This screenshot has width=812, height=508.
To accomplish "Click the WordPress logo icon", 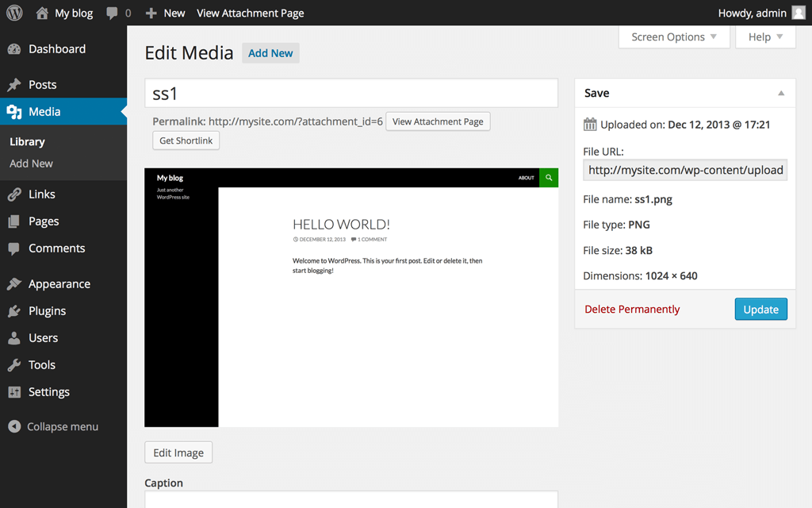I will pos(14,13).
